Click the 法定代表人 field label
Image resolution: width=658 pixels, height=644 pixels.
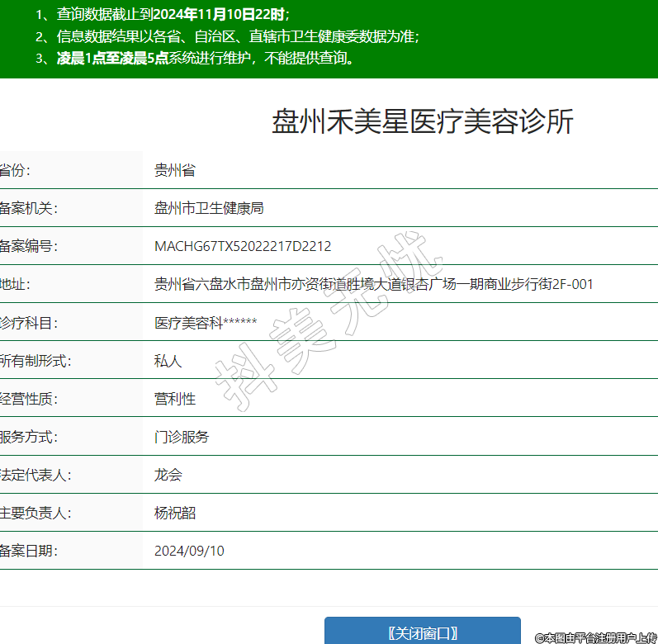coord(35,475)
